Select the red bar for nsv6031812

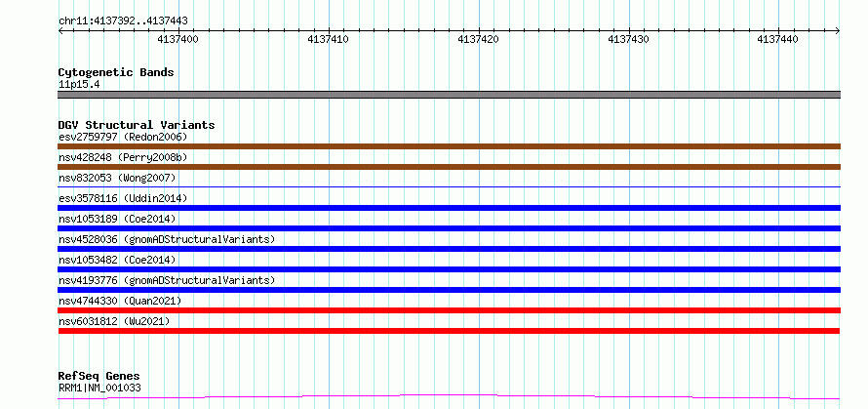449,331
